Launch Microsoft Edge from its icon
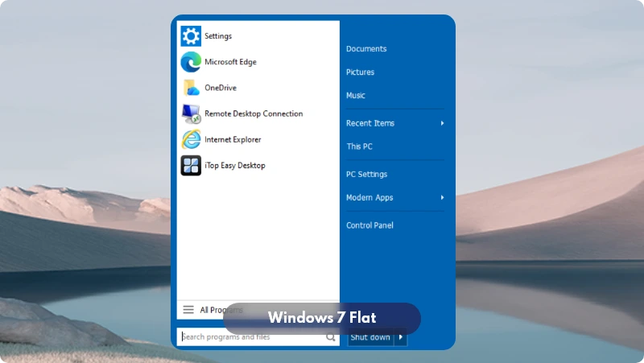Image resolution: width=644 pixels, height=363 pixels. [x=191, y=62]
